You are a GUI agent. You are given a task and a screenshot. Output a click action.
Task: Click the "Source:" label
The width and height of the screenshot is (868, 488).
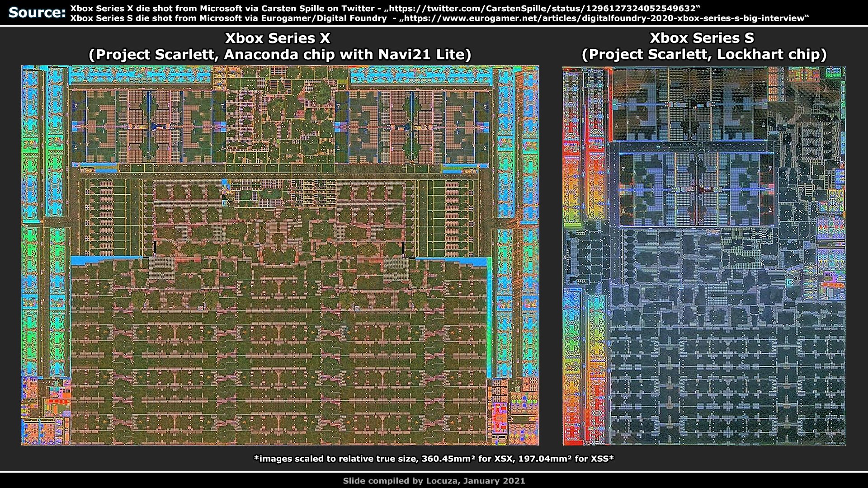37,13
